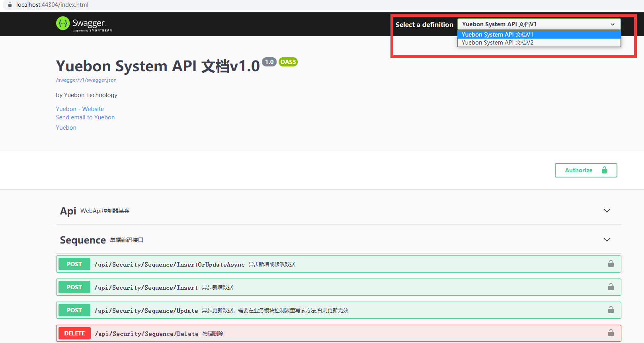This screenshot has height=343, width=644.
Task: Open the Authorize dialog
Action: click(x=586, y=170)
